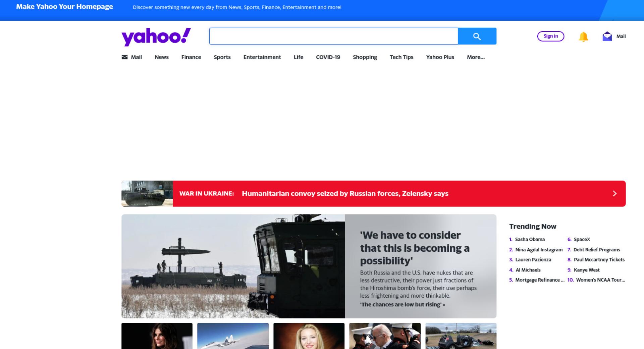Open trending topic Kanye West
The image size is (644, 349).
[587, 270]
